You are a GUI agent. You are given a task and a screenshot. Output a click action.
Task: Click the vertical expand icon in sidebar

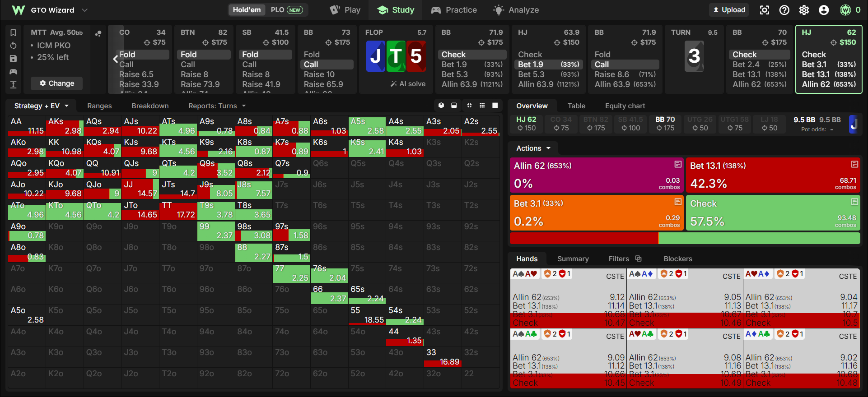(14, 84)
